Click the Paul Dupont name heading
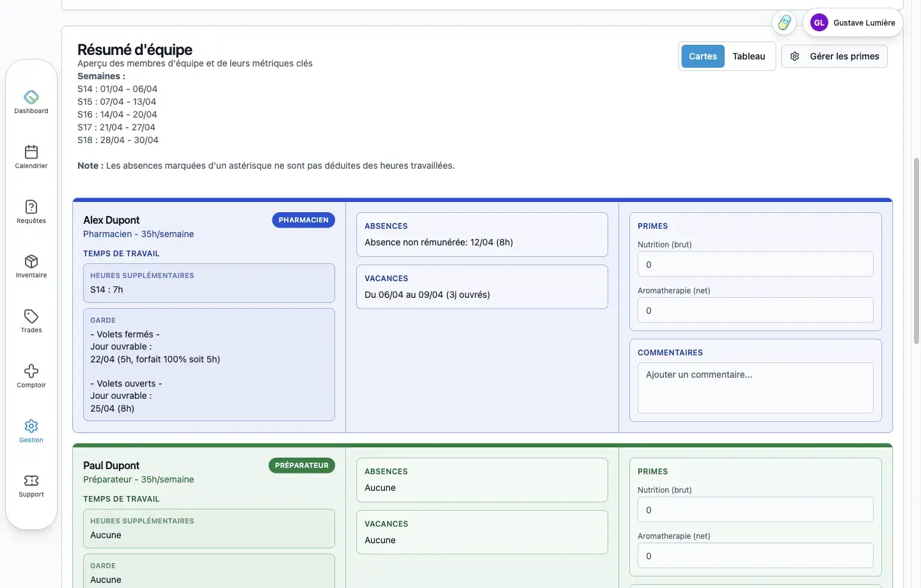The height and width of the screenshot is (588, 921). coord(111,465)
